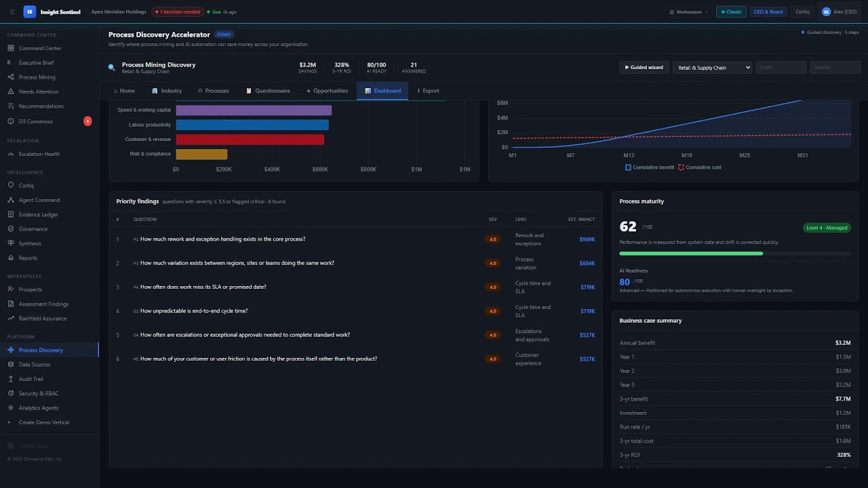Image resolution: width=868 pixels, height=488 pixels.
Task: Open Command Center sidebar icon
Action: coord(11,48)
